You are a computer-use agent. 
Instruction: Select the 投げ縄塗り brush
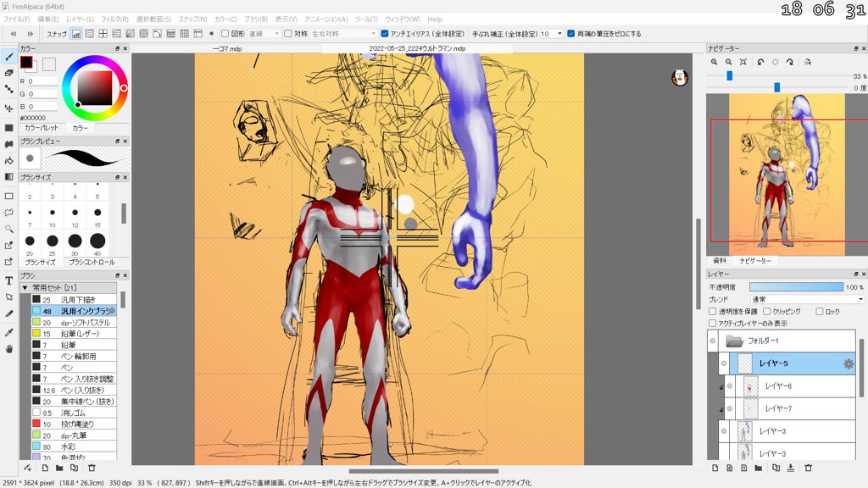click(75, 424)
